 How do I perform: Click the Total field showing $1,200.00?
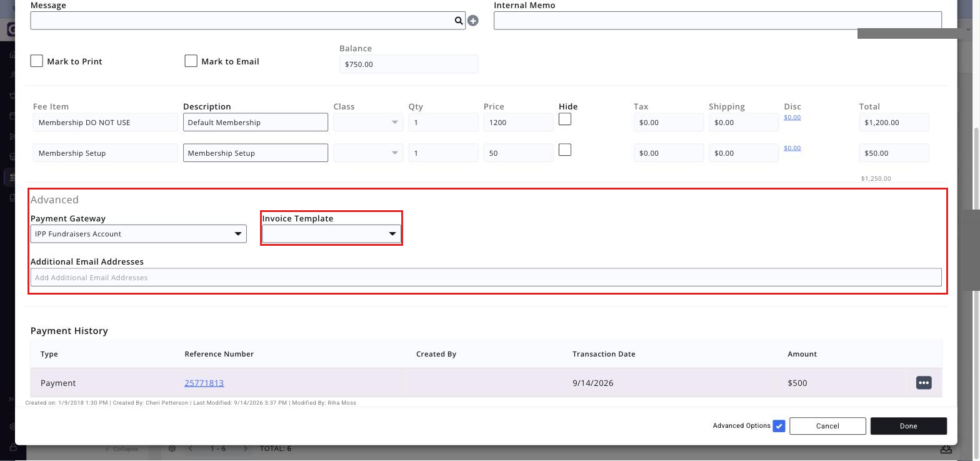click(x=894, y=122)
